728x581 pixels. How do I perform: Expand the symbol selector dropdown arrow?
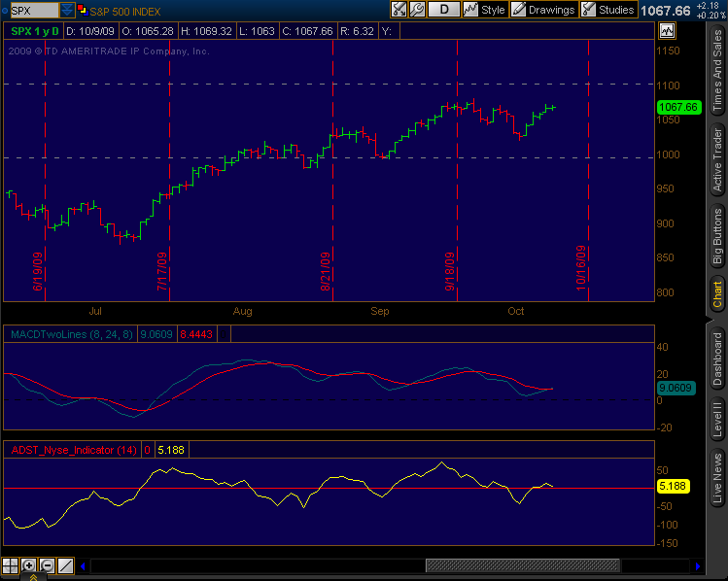tap(67, 10)
